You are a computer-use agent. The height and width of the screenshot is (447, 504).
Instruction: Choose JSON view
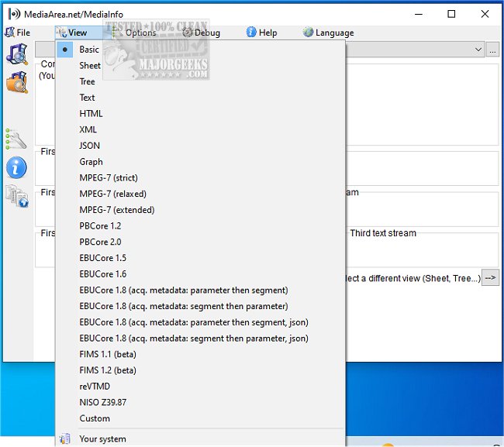pyautogui.click(x=200, y=146)
